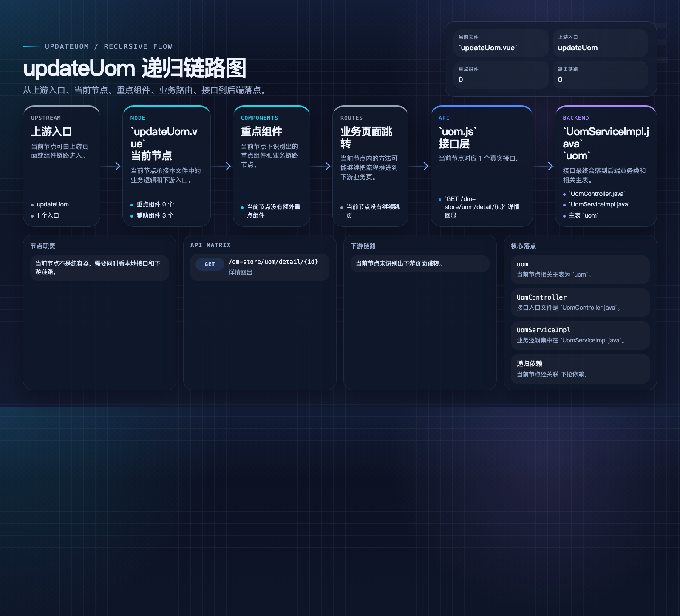Click the '1 个入口' bullet item
Image resolution: width=680 pixels, height=616 pixels.
point(45,216)
